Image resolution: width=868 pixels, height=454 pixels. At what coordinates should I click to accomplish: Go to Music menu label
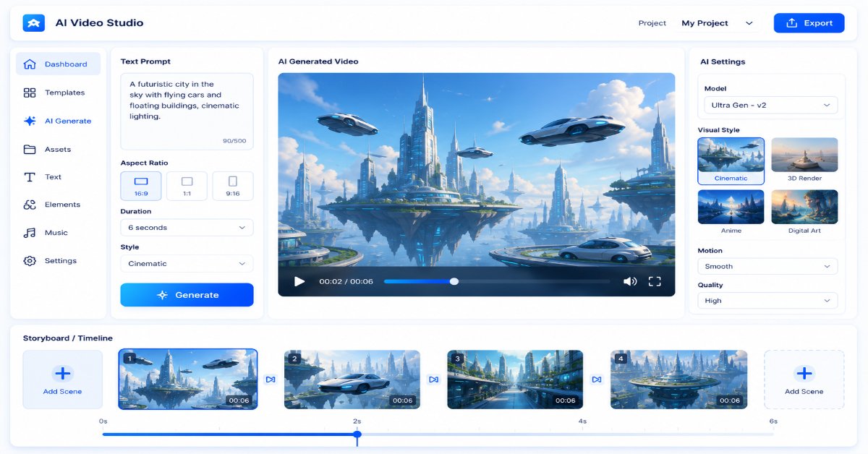56,233
